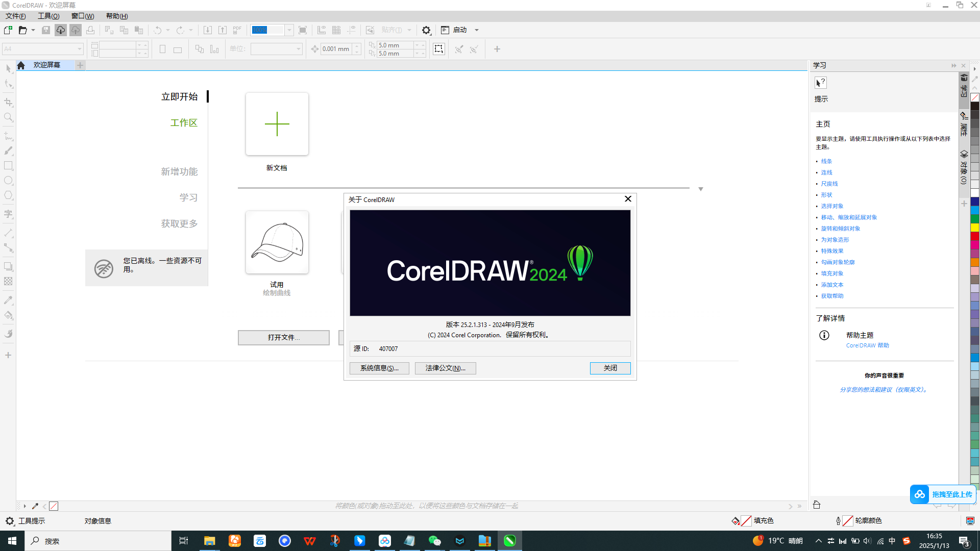Select the Freehand curve tool
The width and height of the screenshot is (980, 551).
click(8, 136)
